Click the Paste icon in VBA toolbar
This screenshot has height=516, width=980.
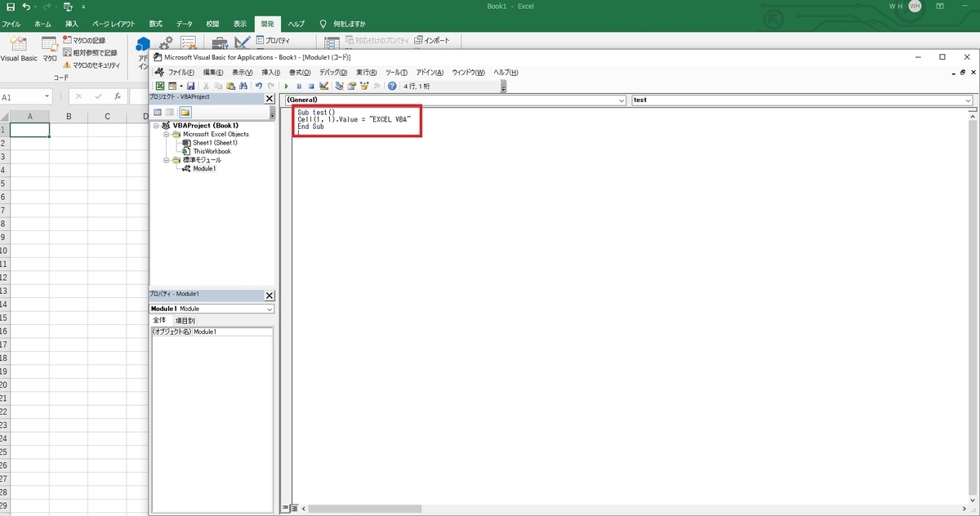coord(230,86)
